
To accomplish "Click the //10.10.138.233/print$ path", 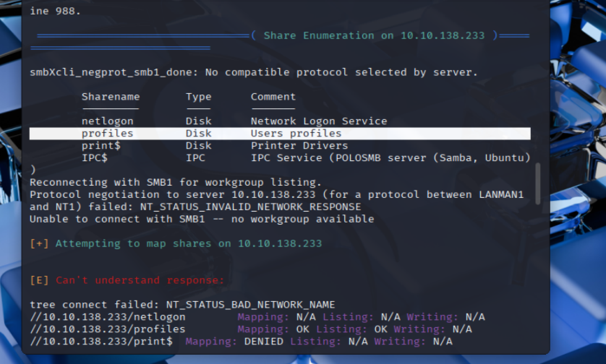I will [x=101, y=341].
